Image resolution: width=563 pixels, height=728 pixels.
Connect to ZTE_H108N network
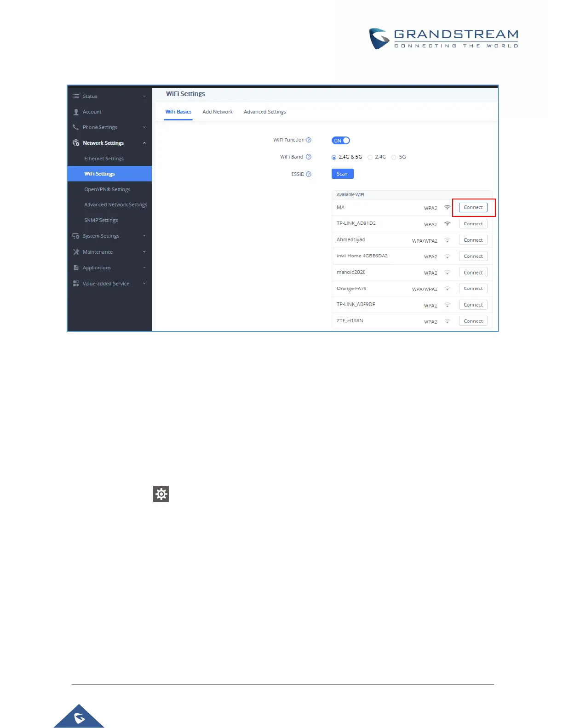[x=473, y=321]
